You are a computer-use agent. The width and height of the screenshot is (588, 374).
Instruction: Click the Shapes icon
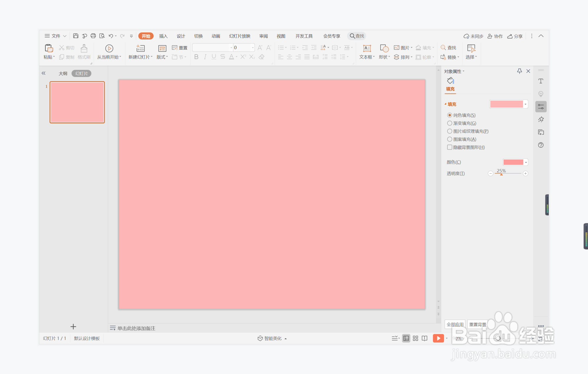point(384,48)
